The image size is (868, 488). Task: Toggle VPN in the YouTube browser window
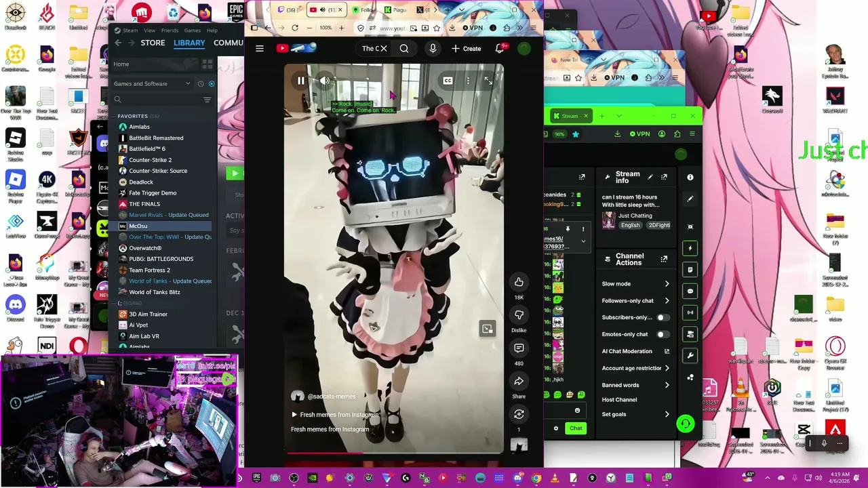[473, 28]
